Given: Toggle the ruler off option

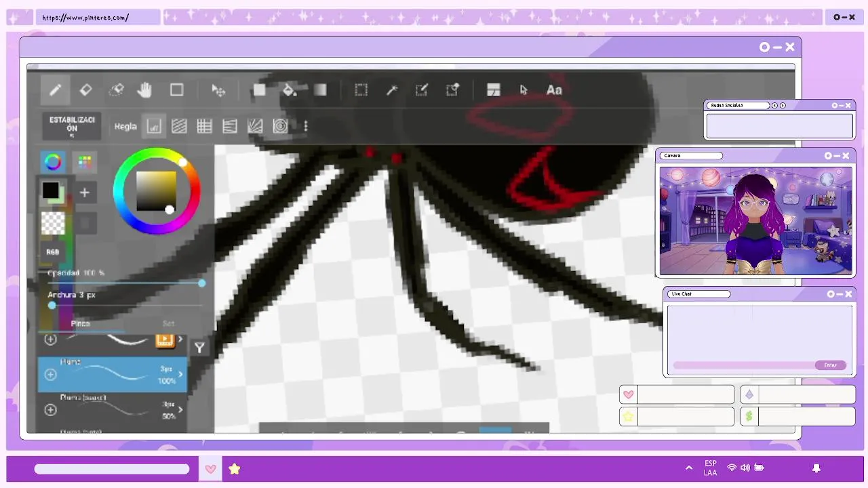Looking at the screenshot, I should point(154,126).
